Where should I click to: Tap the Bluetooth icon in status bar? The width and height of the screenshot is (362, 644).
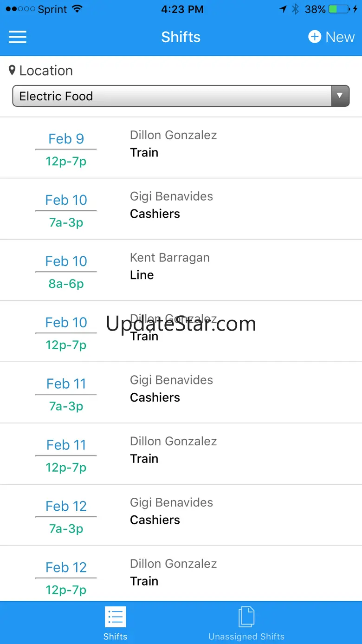295,9
